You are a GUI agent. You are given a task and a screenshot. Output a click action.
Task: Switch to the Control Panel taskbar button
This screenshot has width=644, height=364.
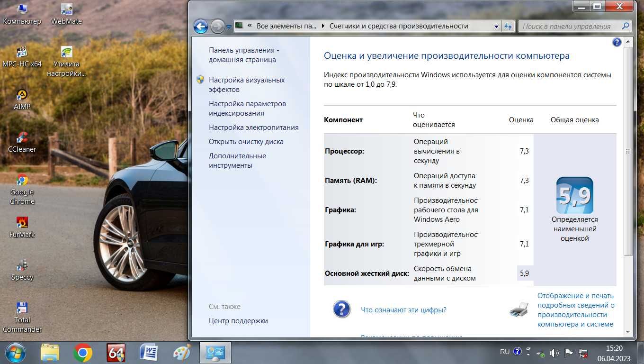tap(215, 353)
